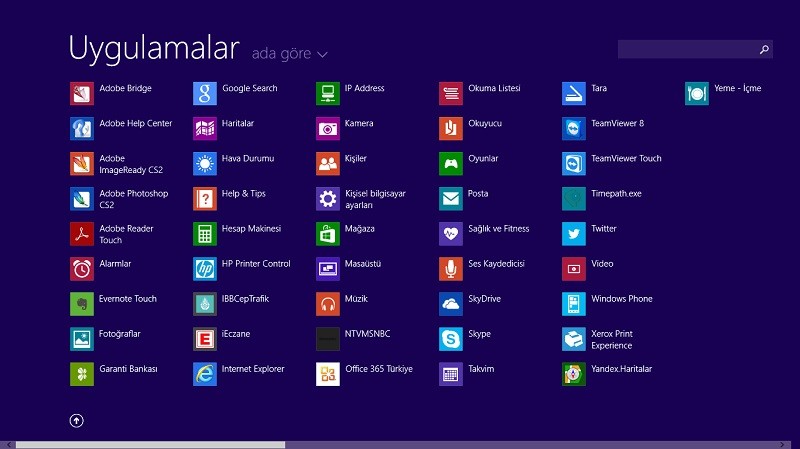The height and width of the screenshot is (449, 800).
Task: Open Okuma Listesi icon
Action: 451,93
